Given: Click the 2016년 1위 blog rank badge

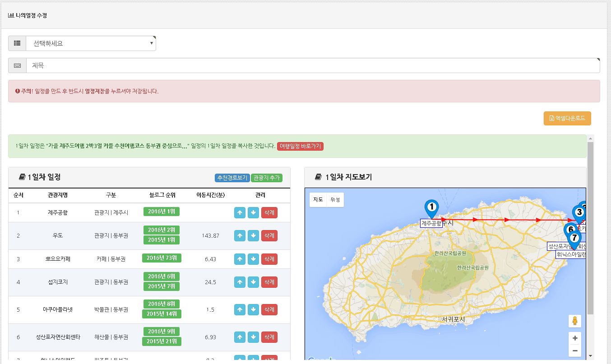Looking at the screenshot, I should pyautogui.click(x=162, y=211).
